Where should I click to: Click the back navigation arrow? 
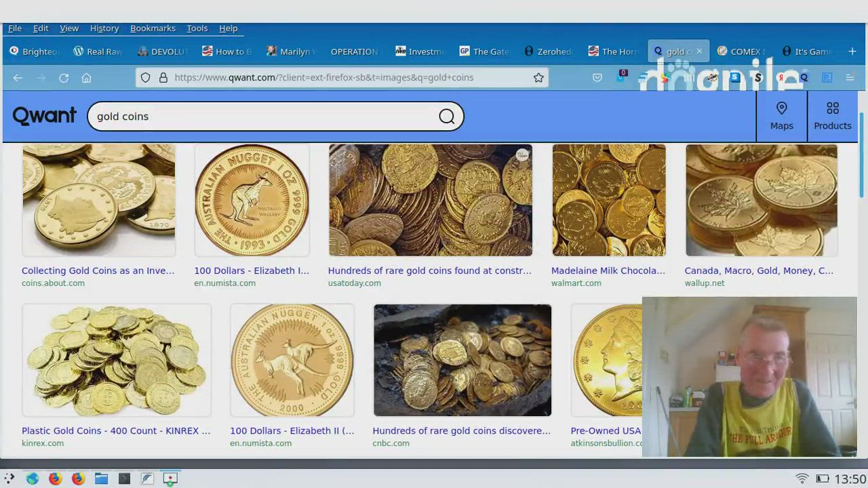click(18, 78)
